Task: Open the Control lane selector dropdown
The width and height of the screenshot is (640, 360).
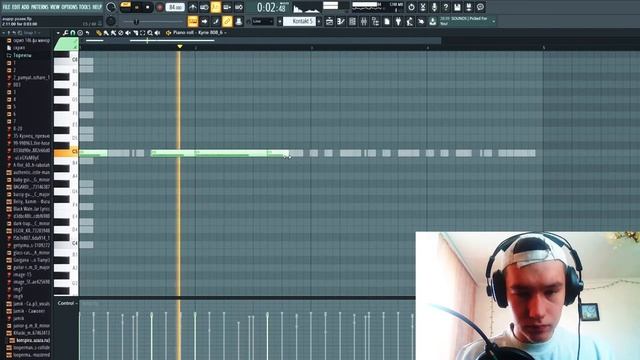Action: (x=67, y=303)
